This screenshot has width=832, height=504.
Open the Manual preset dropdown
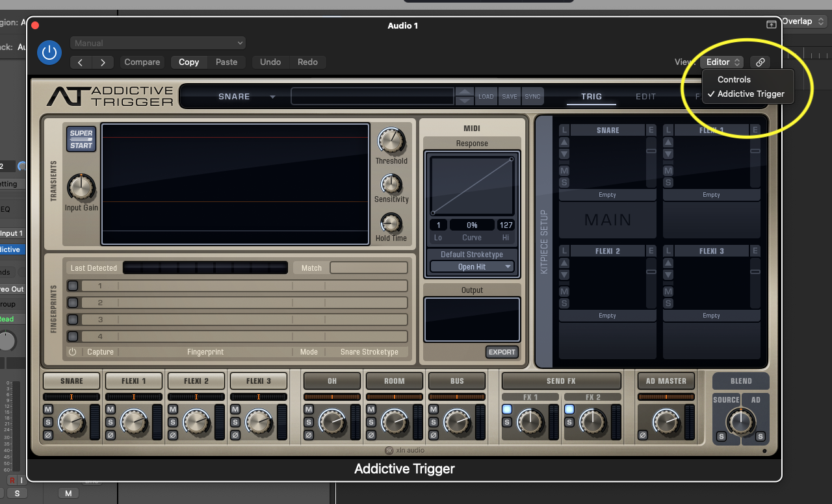(158, 42)
